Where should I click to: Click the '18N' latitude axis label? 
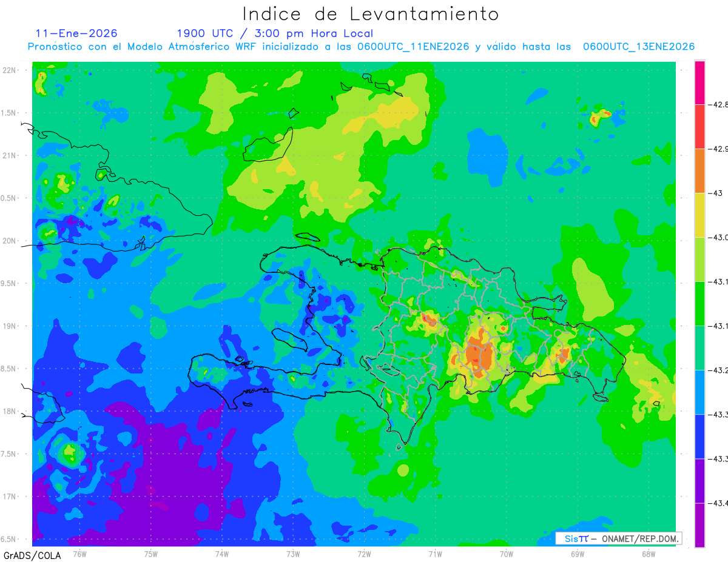click(x=9, y=411)
